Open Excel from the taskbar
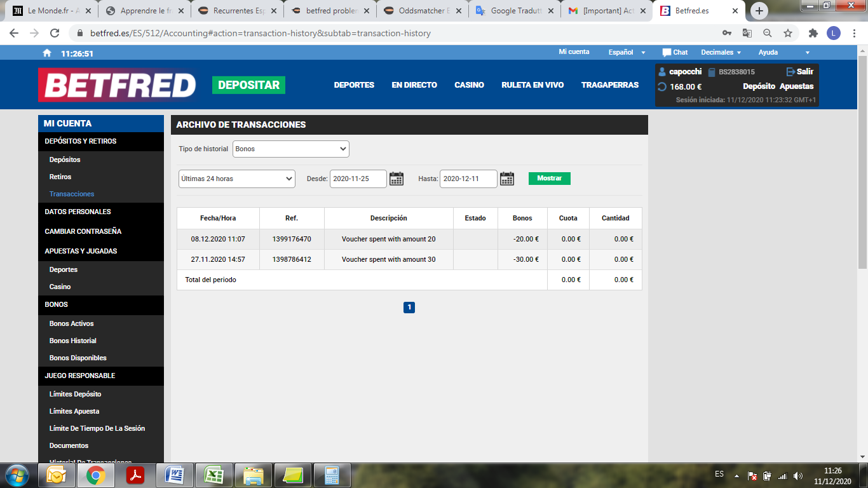Image resolution: width=868 pixels, height=488 pixels. (x=214, y=475)
